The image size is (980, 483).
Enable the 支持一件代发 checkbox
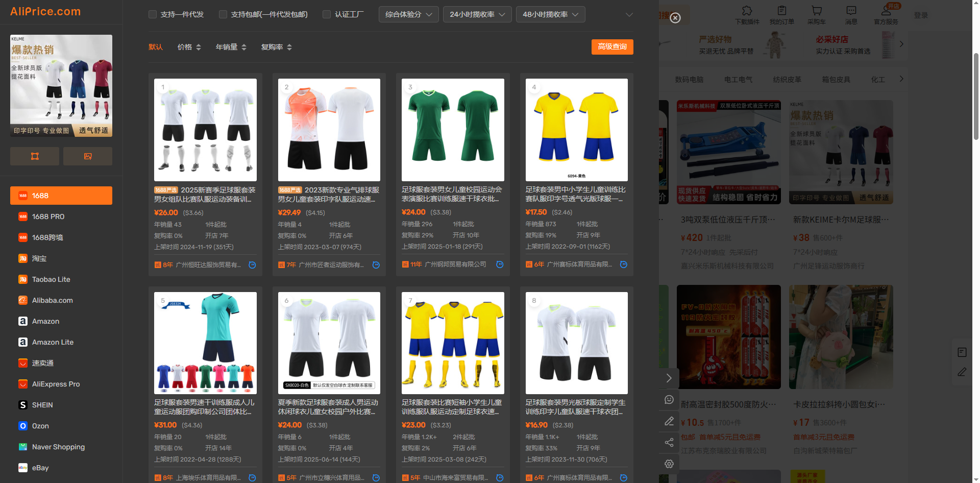[153, 14]
